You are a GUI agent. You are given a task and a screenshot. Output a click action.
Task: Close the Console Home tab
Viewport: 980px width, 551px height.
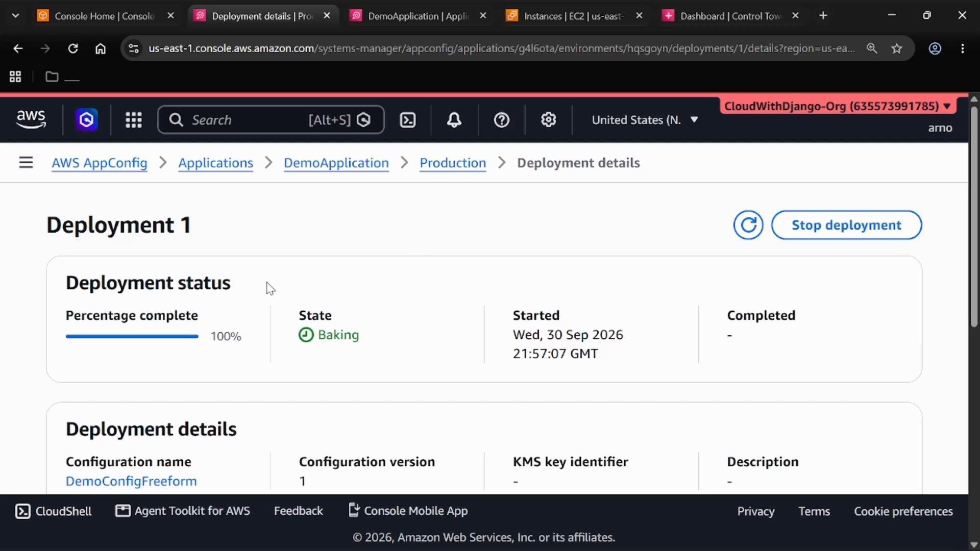click(x=171, y=16)
